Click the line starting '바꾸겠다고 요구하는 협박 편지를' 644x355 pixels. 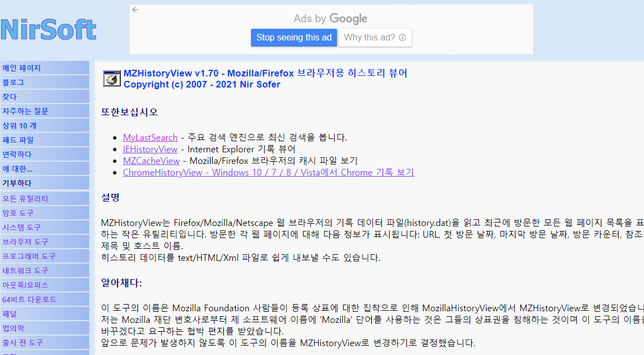point(192,331)
